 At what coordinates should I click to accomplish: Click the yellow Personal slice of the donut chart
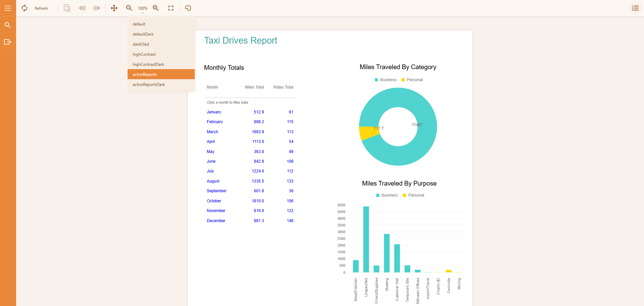tap(369, 133)
